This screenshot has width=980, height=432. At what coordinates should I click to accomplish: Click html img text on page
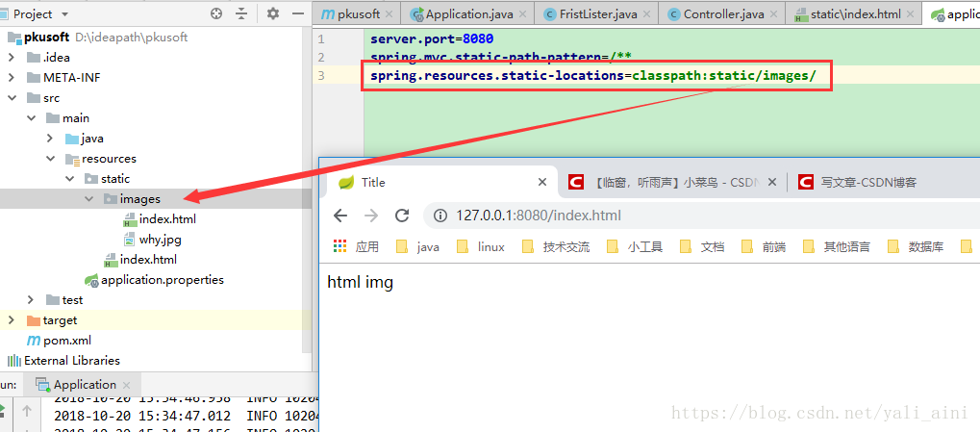[360, 283]
